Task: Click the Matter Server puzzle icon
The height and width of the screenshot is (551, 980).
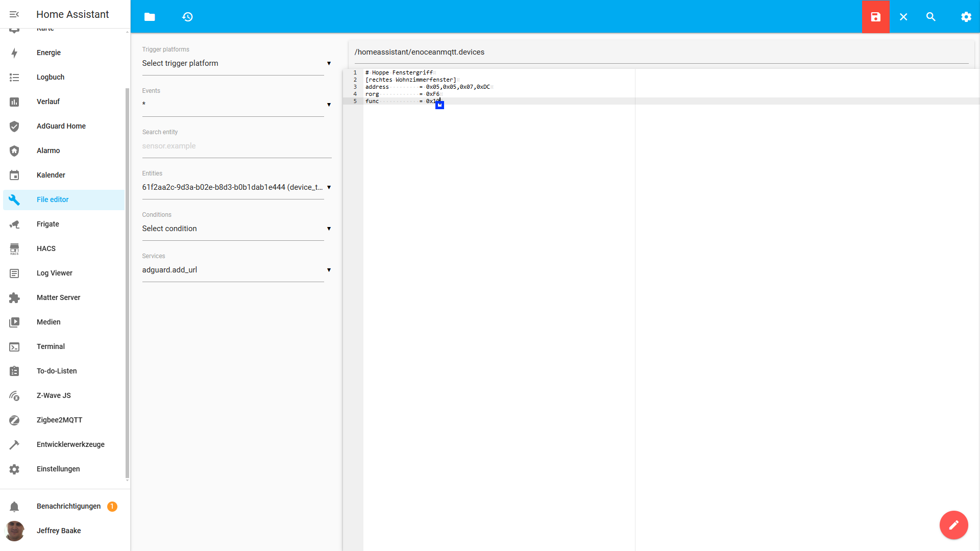Action: [x=14, y=297]
